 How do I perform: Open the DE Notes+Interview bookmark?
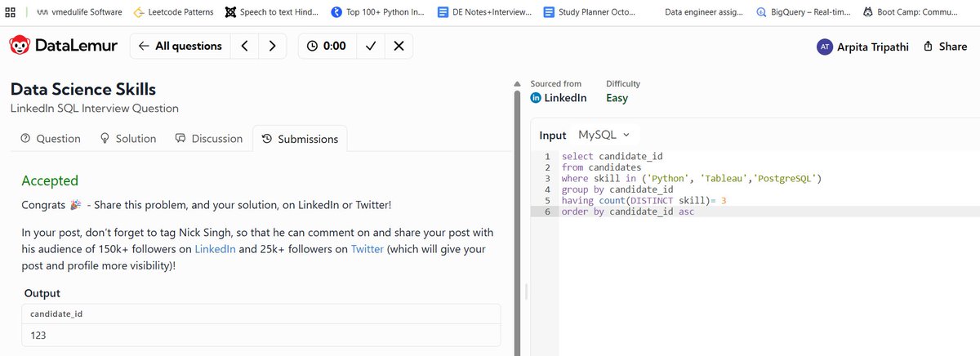484,12
